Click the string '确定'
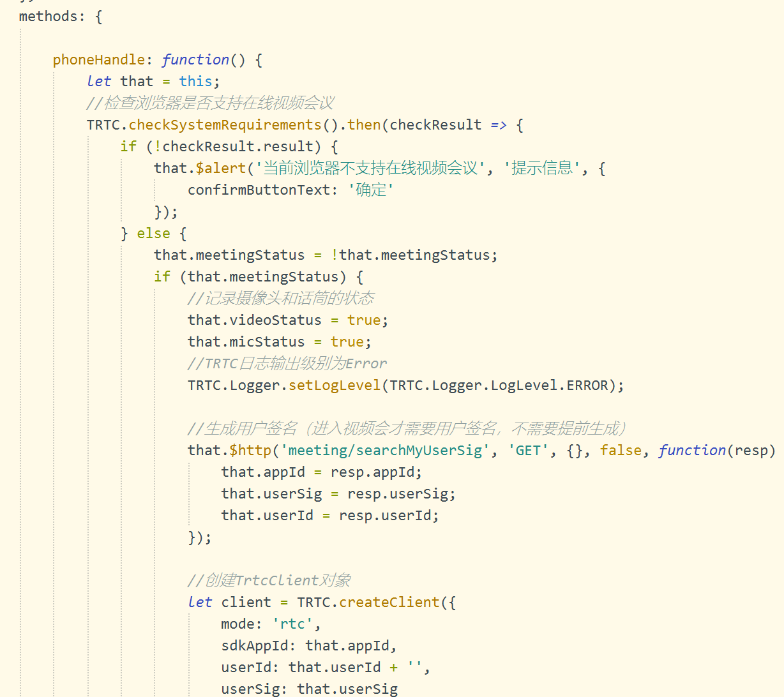The height and width of the screenshot is (697, 784). pyautogui.click(x=371, y=190)
